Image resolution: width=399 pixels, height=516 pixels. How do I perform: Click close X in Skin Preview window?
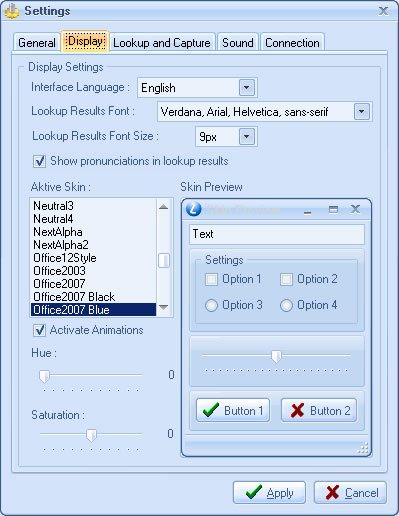356,209
